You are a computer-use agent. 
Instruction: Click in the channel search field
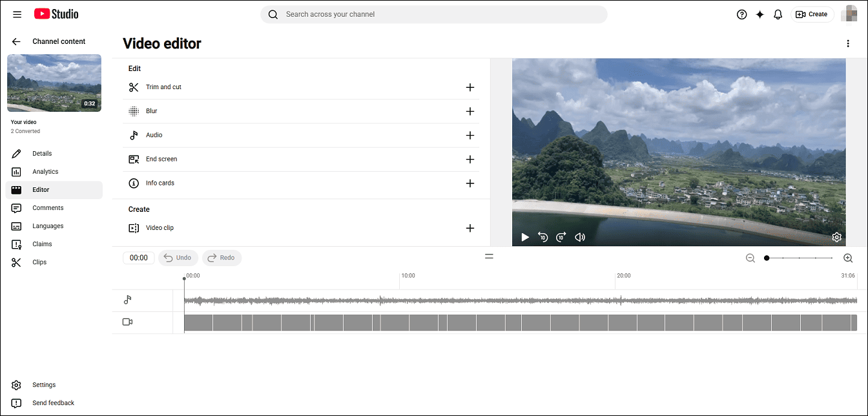[x=434, y=14]
